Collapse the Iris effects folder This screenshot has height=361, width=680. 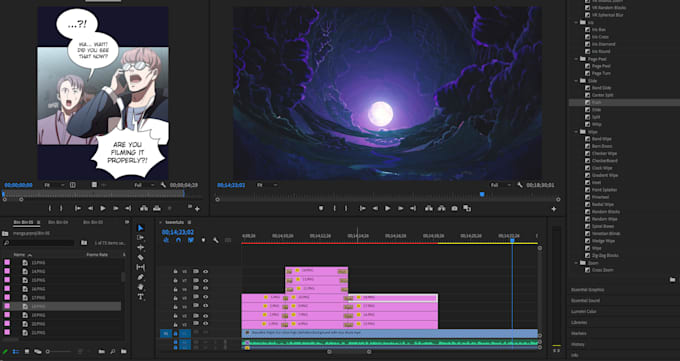pyautogui.click(x=576, y=22)
